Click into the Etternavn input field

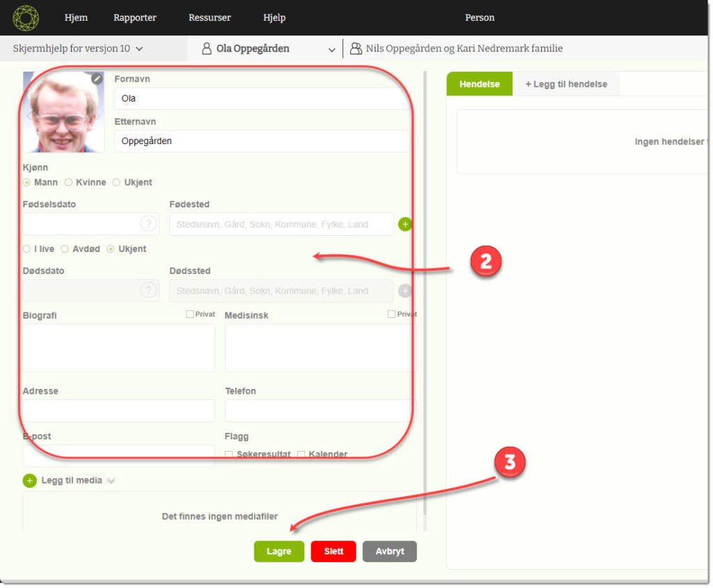261,141
